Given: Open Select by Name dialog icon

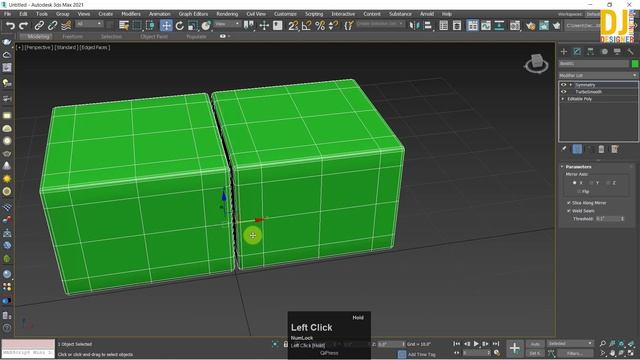Looking at the screenshot, I should click(x=124, y=26).
